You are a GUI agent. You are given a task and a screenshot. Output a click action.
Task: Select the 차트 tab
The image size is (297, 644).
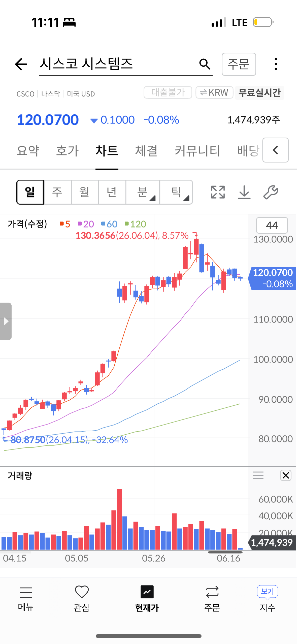(107, 151)
